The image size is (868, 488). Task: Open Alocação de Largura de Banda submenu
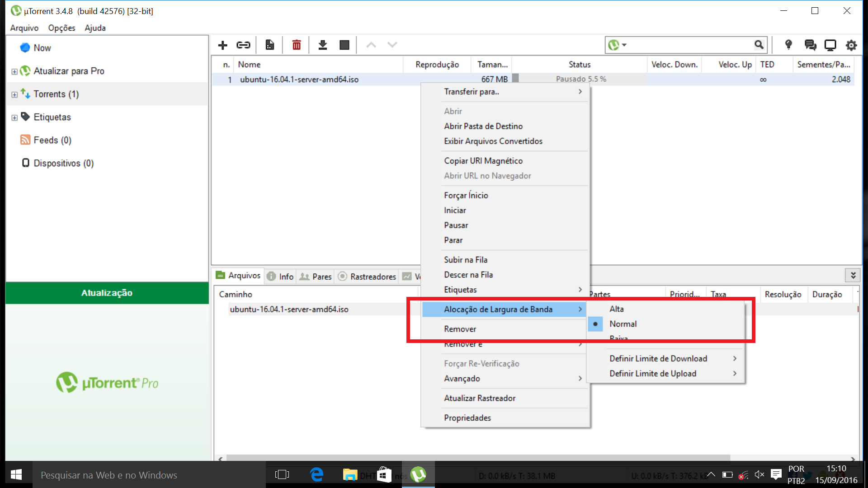click(504, 310)
